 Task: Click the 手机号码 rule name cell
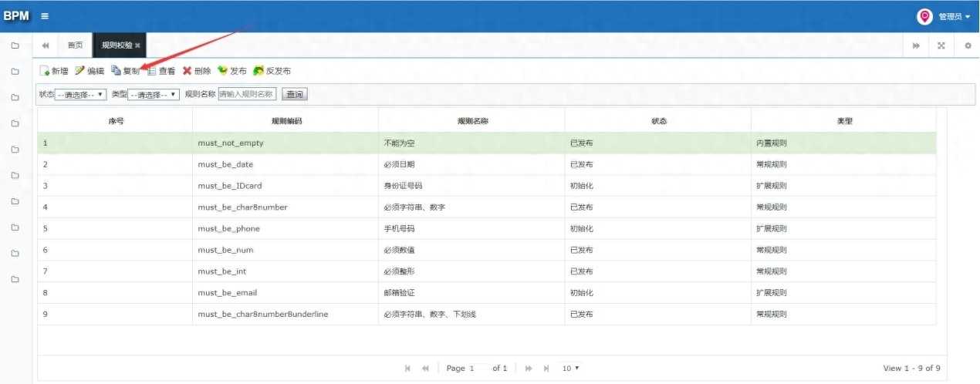pos(472,229)
